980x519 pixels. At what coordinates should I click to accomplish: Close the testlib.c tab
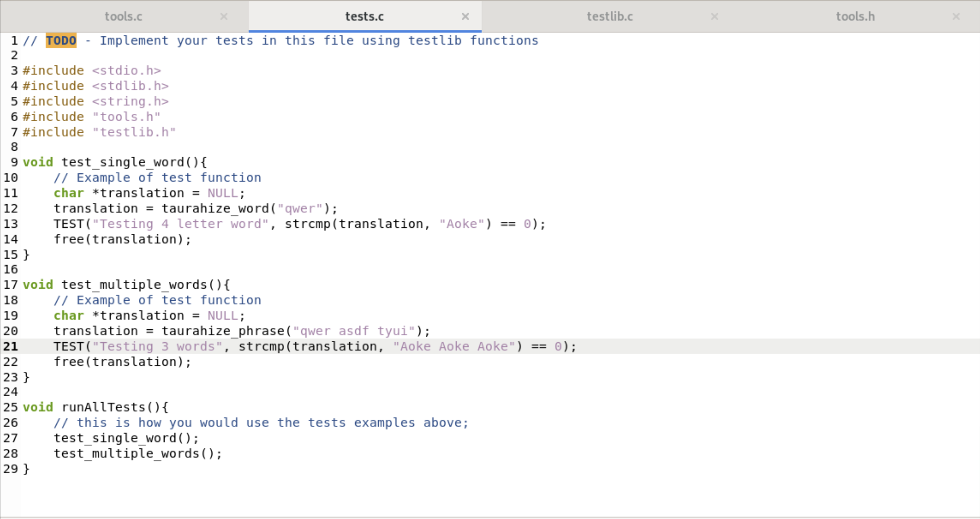715,16
